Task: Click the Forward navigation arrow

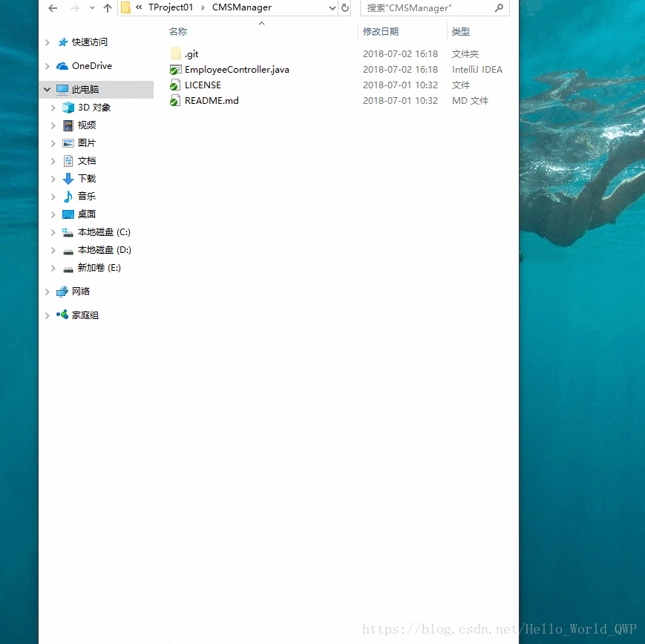Action: point(75,8)
